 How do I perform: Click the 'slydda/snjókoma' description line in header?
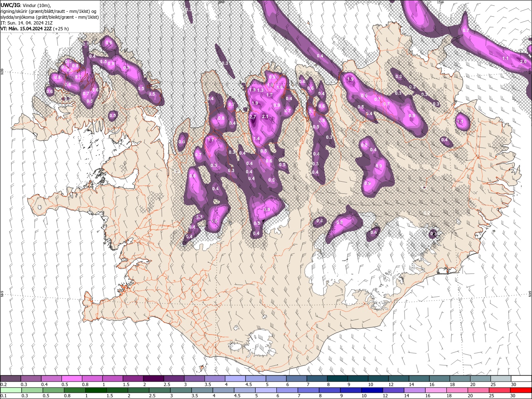tap(50, 17)
